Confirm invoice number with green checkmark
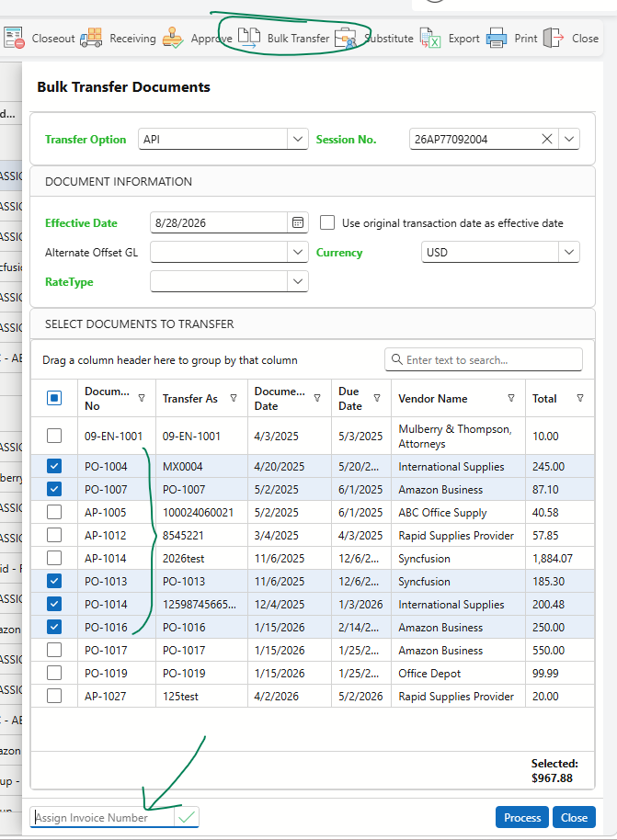The height and width of the screenshot is (840, 617). tap(186, 817)
